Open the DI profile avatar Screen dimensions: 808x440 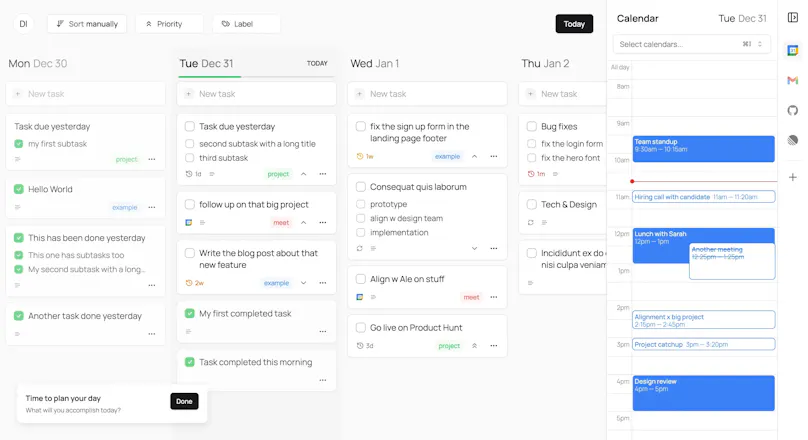[x=23, y=24]
